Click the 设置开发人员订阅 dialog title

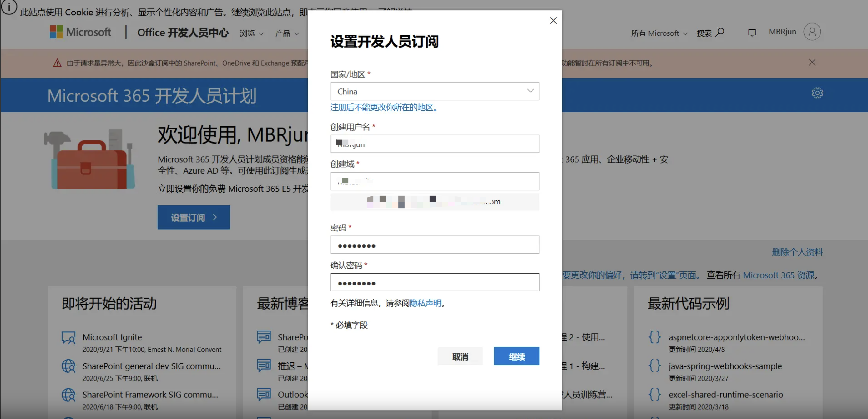click(385, 42)
